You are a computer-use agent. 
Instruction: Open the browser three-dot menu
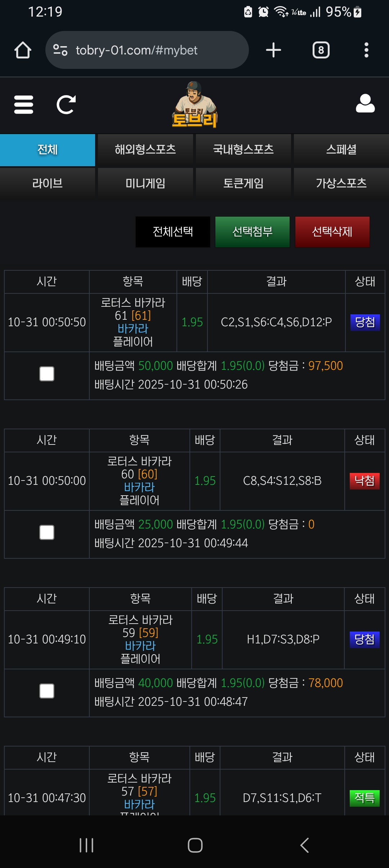(366, 50)
